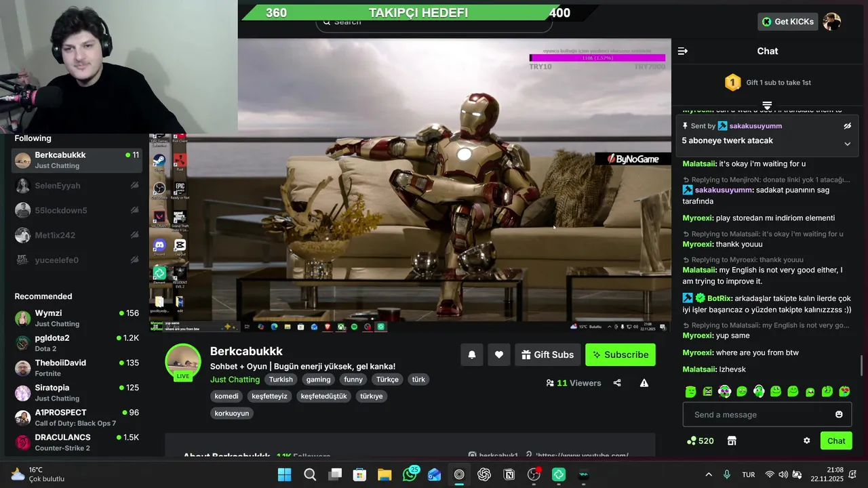Click the keşfetteyiz tag
The height and width of the screenshot is (488, 868).
(x=269, y=396)
